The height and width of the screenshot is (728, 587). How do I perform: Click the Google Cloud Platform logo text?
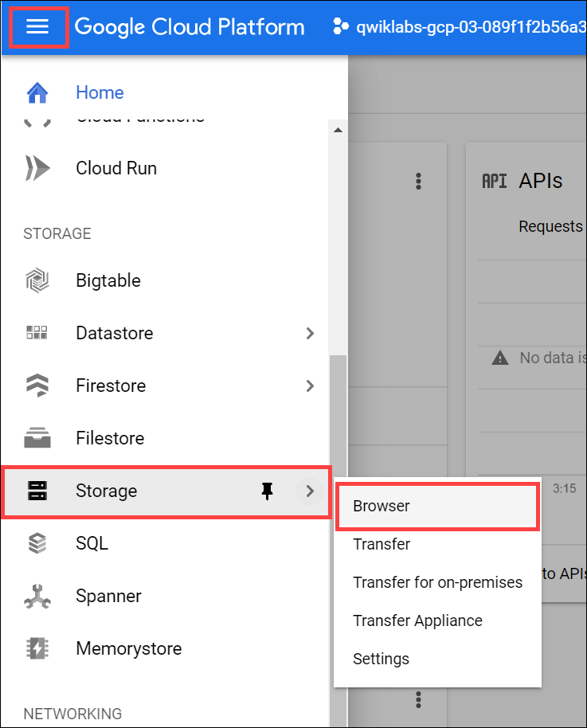(190, 26)
